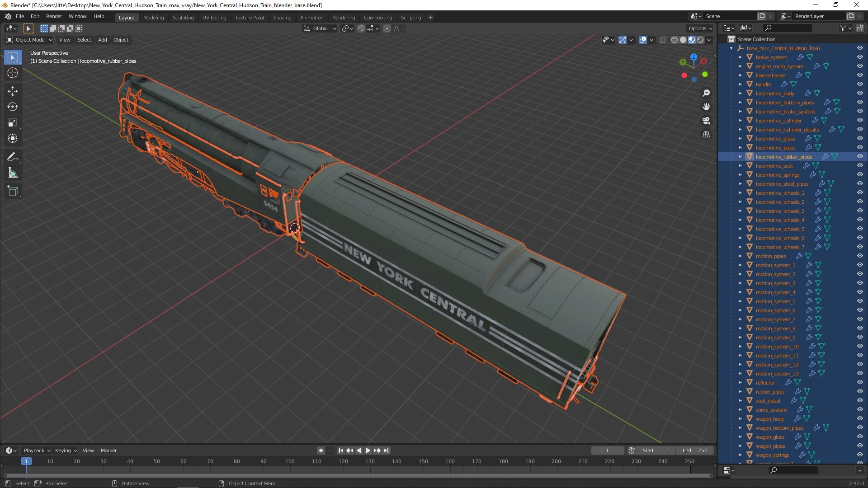Viewport: 868px width, 488px height.
Task: Click the Pan view hand icon
Action: tap(706, 107)
